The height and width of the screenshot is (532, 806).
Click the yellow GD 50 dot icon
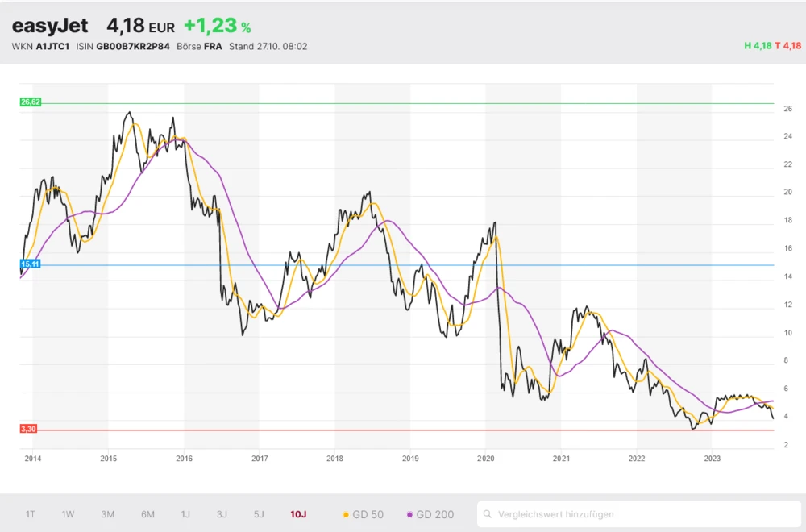[x=346, y=514]
